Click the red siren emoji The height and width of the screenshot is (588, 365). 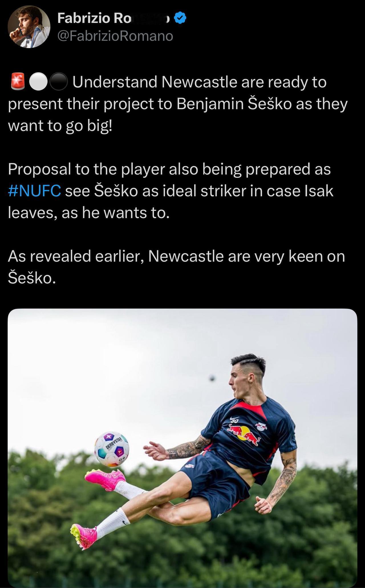[x=18, y=82]
